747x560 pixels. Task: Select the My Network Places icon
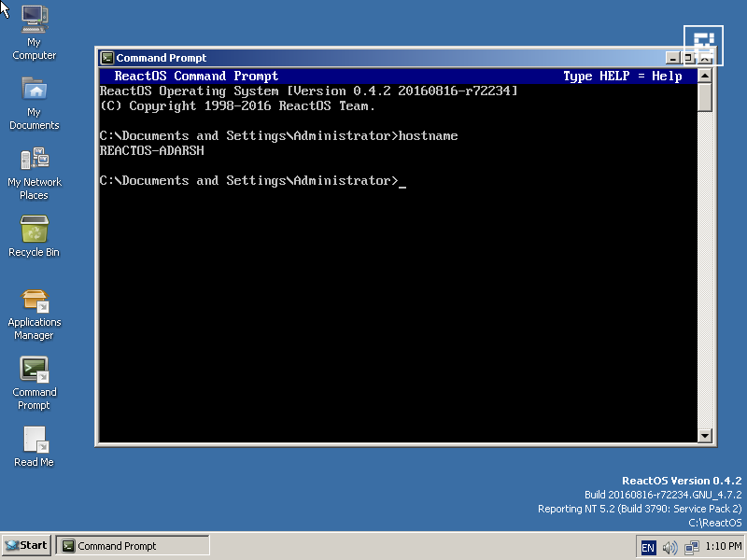(34, 174)
